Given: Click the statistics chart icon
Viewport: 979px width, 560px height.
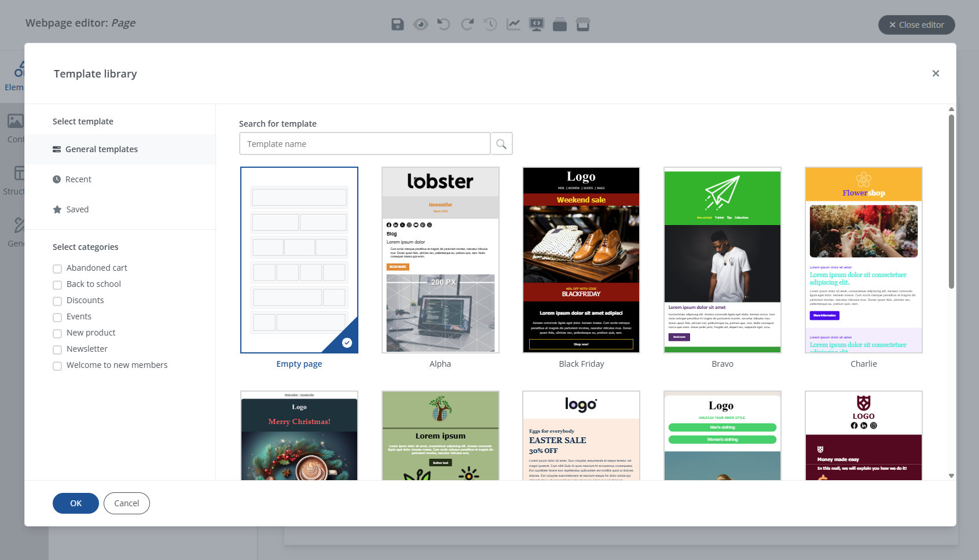Looking at the screenshot, I should [514, 24].
